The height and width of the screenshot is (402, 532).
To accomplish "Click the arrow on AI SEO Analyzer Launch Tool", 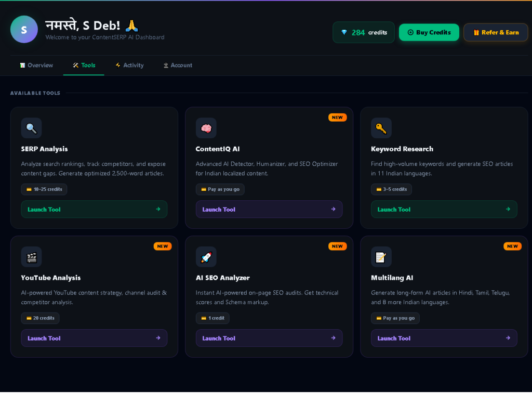I will click(x=333, y=338).
